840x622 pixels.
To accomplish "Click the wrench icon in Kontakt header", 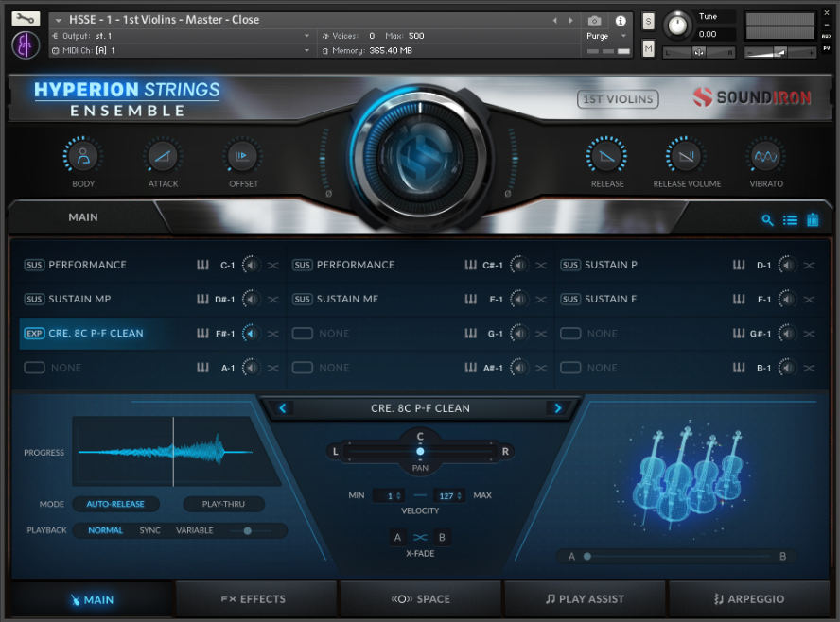I will [26, 19].
